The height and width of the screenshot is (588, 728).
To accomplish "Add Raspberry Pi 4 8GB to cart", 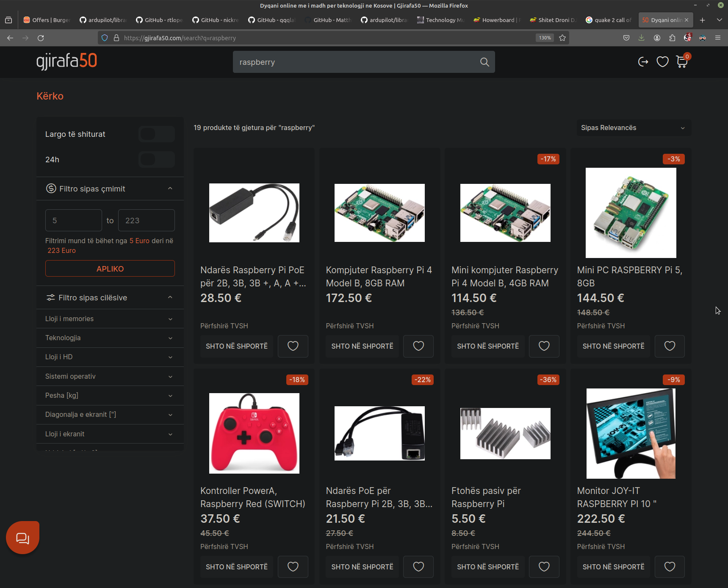I will pos(362,346).
